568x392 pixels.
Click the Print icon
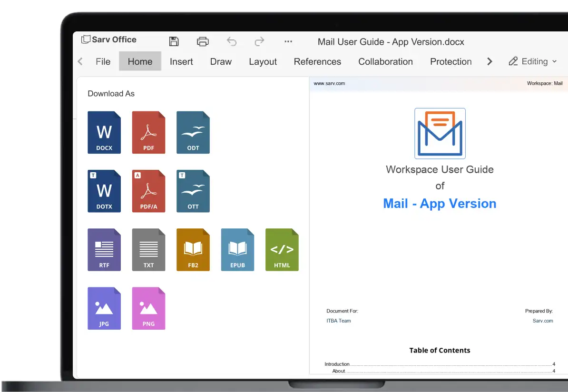203,41
